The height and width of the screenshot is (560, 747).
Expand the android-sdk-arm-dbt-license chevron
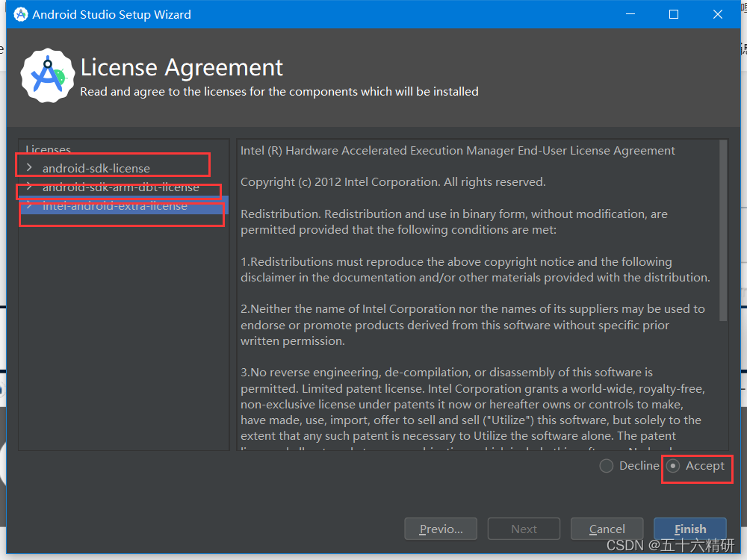coord(29,186)
